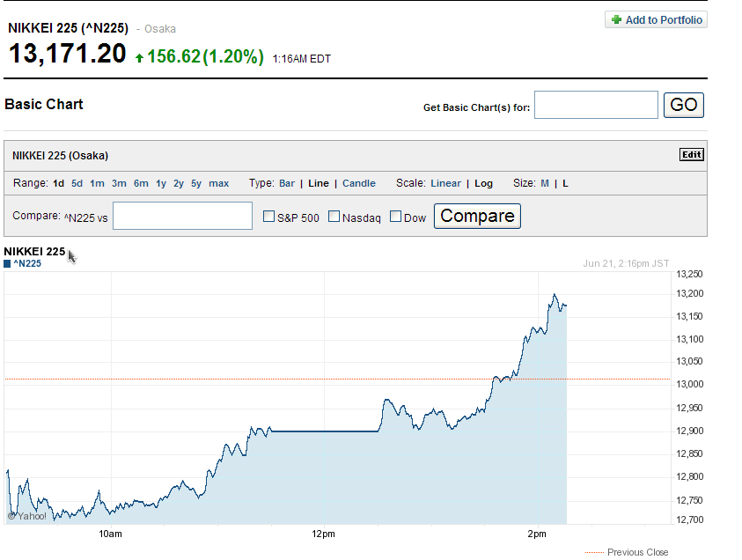Click the Jun 21, 2:16pm JST label

[626, 263]
